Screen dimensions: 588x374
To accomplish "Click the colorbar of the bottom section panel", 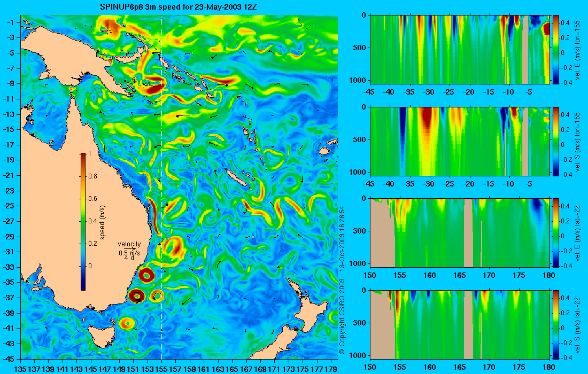I will coord(556,324).
